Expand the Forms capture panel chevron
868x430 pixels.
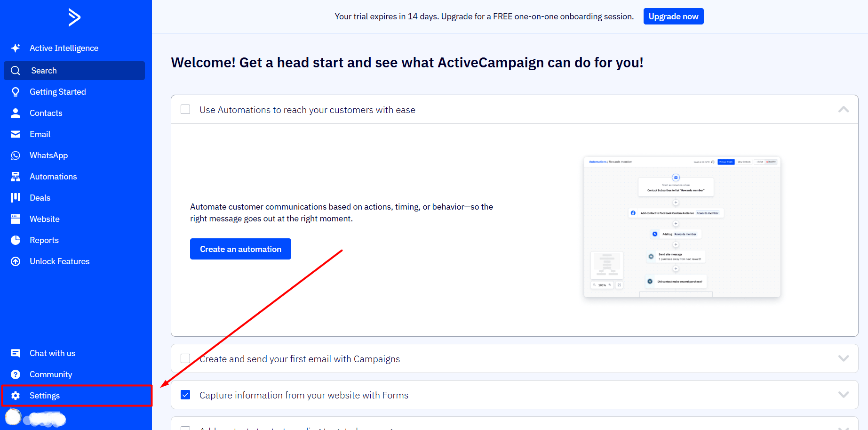pos(844,395)
